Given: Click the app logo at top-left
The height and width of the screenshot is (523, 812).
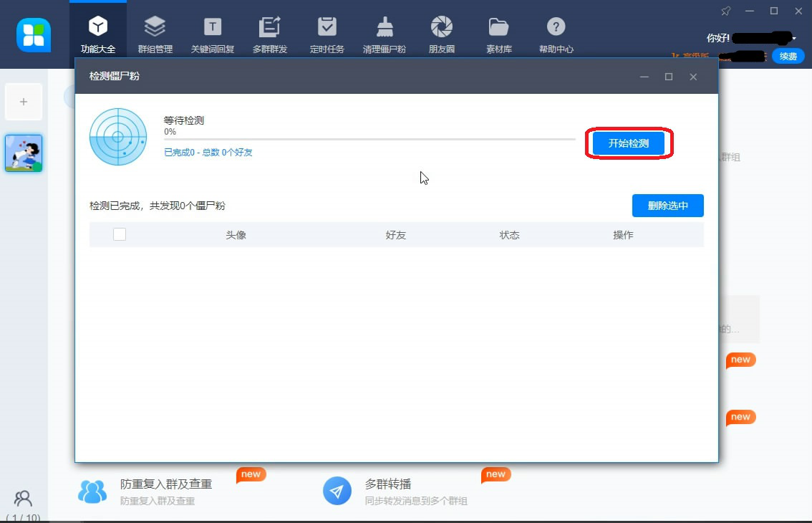Looking at the screenshot, I should click(x=34, y=35).
